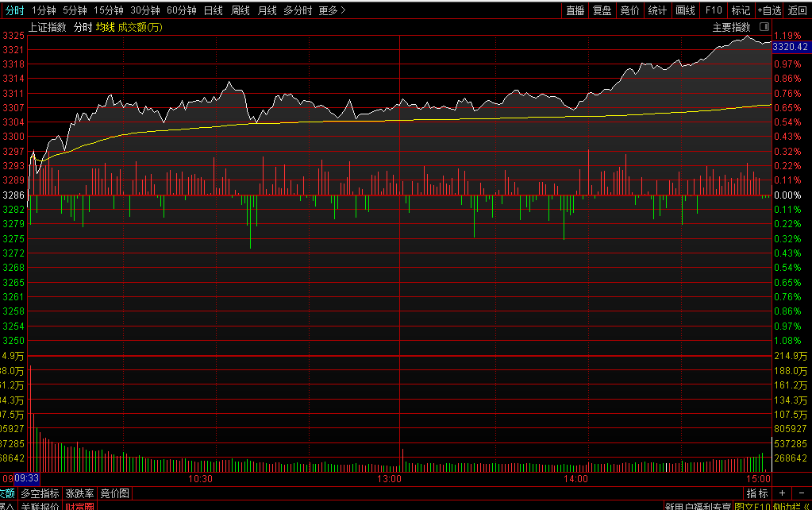812x510 pixels.
Task: Toggle the 成交额(万) legend item
Action: [x=140, y=27]
